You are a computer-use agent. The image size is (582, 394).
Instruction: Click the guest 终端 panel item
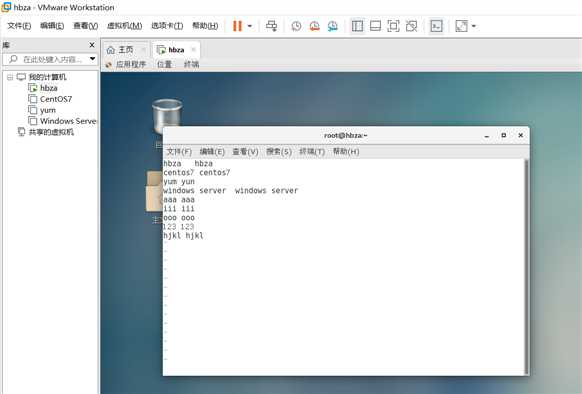tap(192, 64)
